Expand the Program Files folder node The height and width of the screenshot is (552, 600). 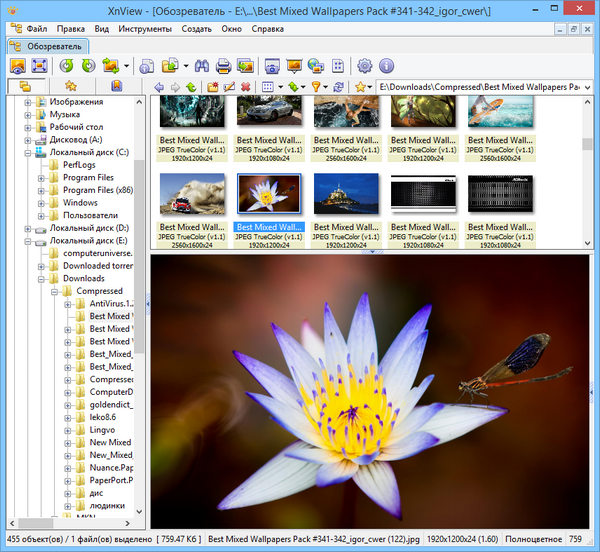coord(40,178)
